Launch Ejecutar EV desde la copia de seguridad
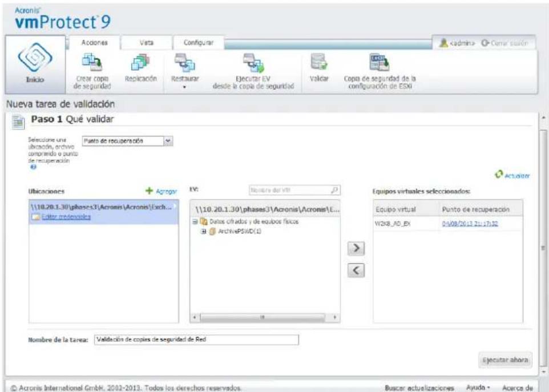The width and height of the screenshot is (549, 392). click(x=253, y=72)
